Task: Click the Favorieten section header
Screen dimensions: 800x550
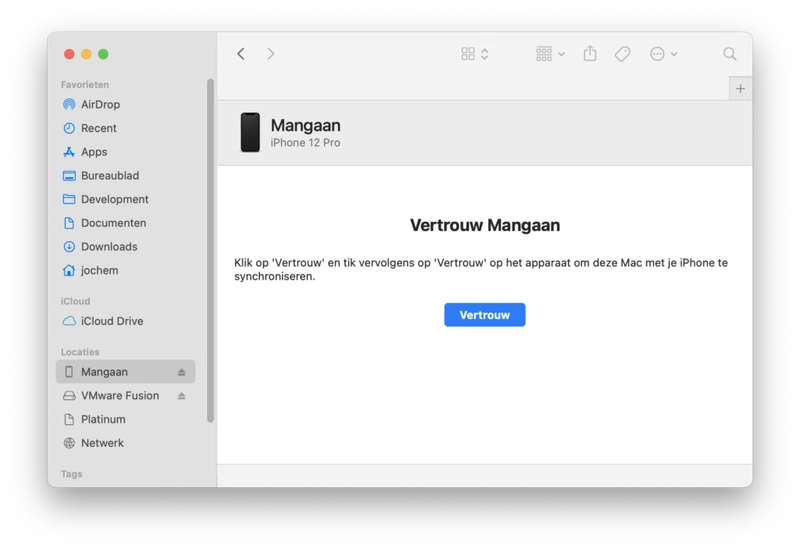Action: click(x=85, y=85)
